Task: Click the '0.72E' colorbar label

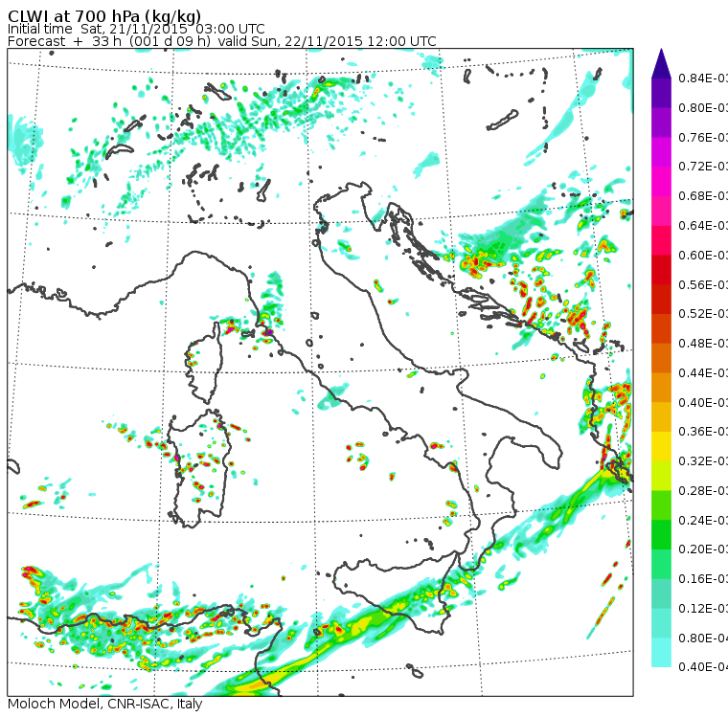Action: point(703,167)
